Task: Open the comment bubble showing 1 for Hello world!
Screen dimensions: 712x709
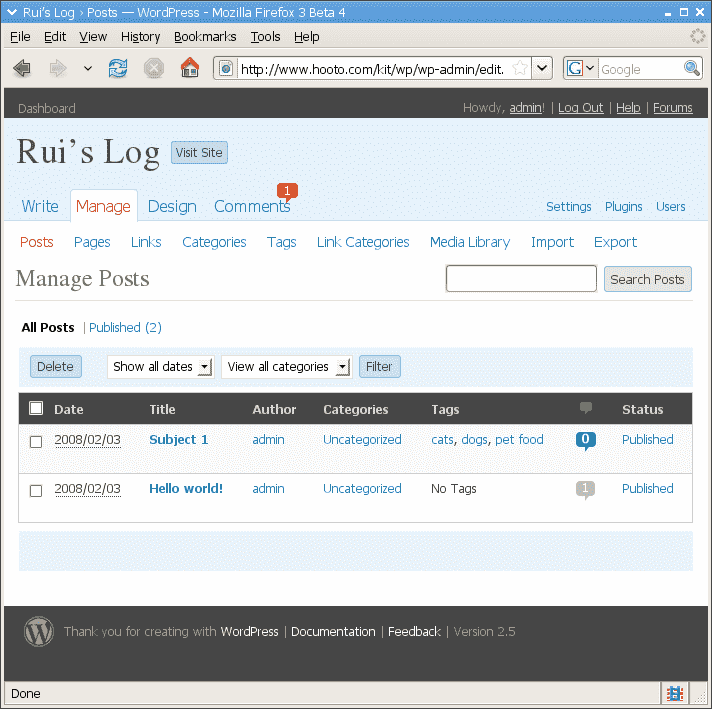Action: 586,489
